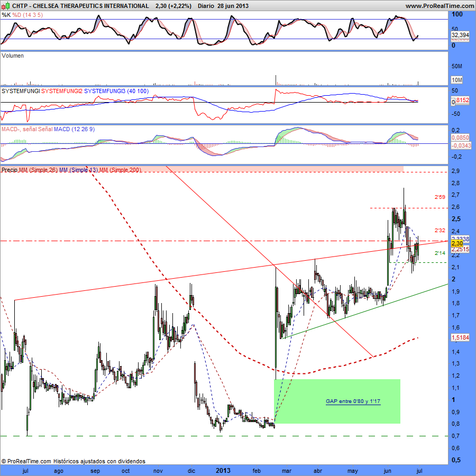Image resolution: width=476 pixels, height=476 pixels.
Task: Click the candlestick icon beside CHTP title
Action: pos(6,5)
